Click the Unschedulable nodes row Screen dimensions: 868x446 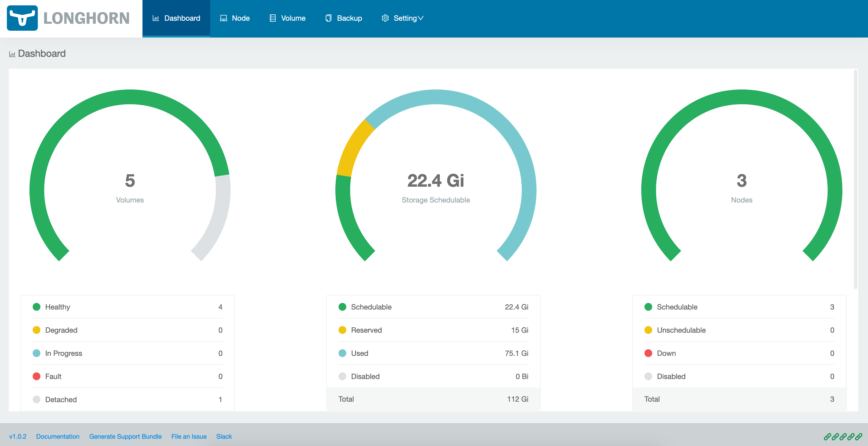pyautogui.click(x=739, y=330)
